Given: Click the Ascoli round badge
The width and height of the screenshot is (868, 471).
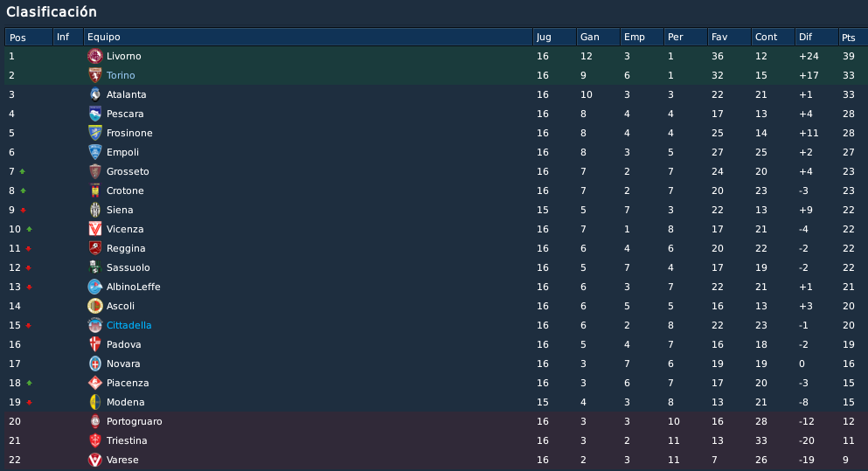Looking at the screenshot, I should point(95,306).
